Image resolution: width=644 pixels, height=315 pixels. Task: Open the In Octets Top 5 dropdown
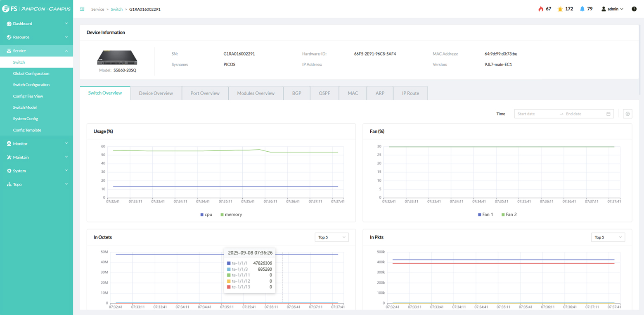click(x=331, y=237)
